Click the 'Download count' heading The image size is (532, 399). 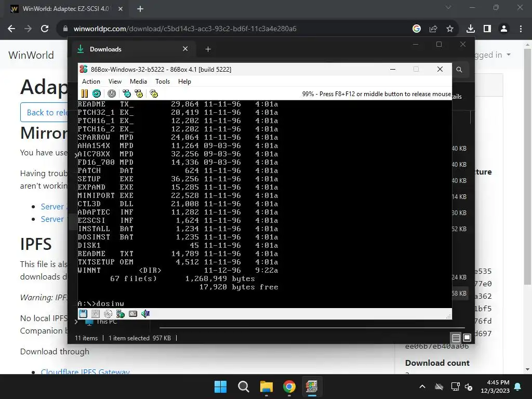click(437, 363)
